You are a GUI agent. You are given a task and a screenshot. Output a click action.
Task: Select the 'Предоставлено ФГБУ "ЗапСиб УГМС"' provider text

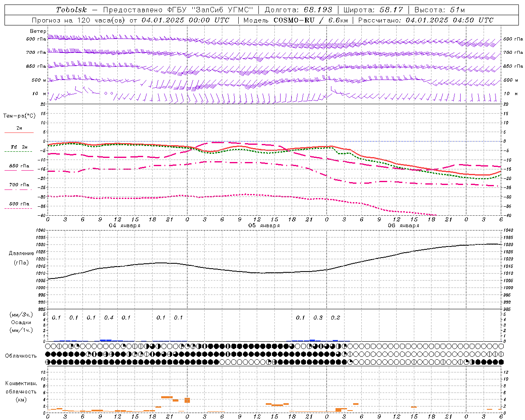point(178,10)
